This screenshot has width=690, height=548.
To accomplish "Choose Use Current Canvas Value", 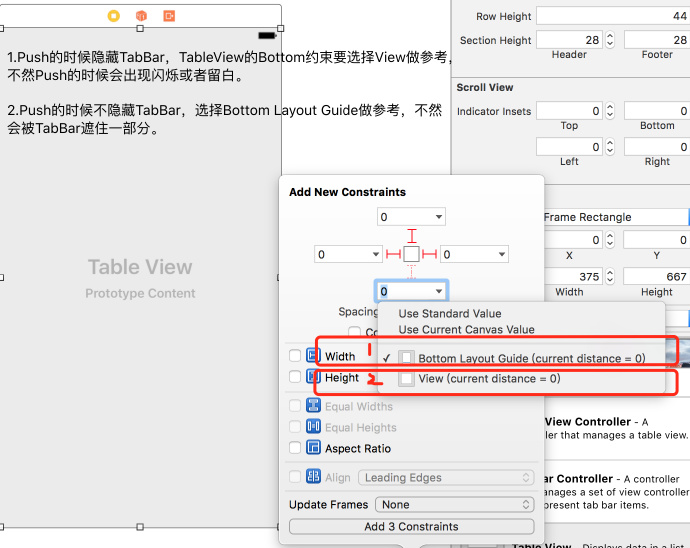I will (x=466, y=329).
